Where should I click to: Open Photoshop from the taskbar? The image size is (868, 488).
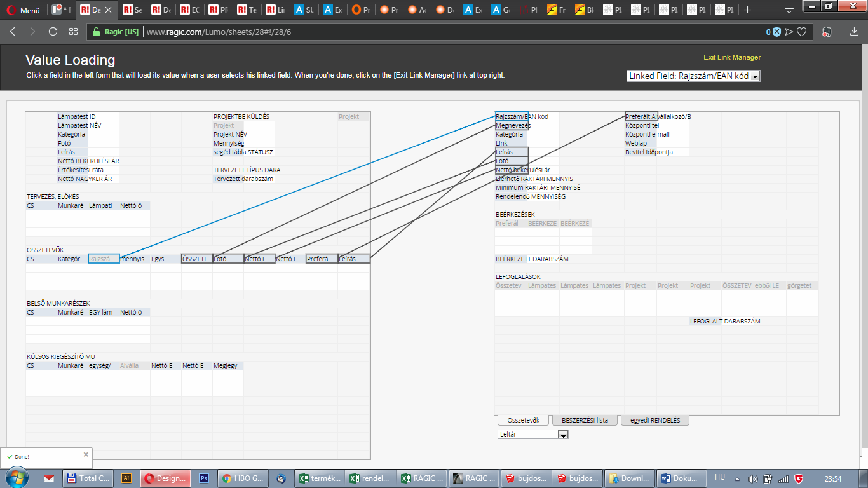point(204,478)
